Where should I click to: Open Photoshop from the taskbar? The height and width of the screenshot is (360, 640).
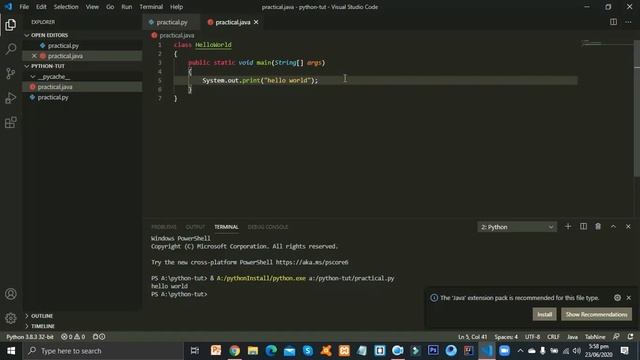coord(433,351)
